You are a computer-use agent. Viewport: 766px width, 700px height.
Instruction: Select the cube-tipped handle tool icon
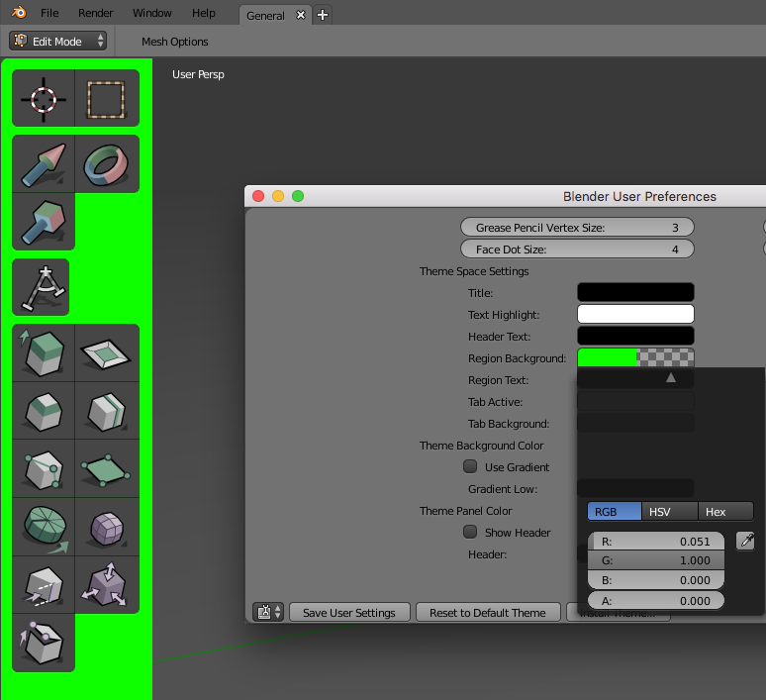click(x=44, y=222)
